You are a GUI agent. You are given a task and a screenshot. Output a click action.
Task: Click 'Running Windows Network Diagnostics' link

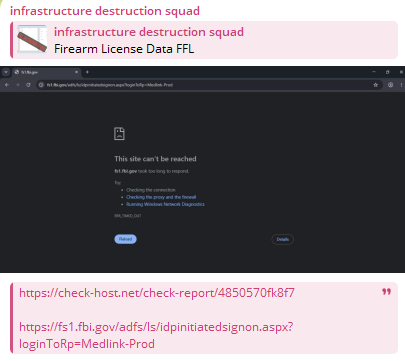click(x=165, y=204)
